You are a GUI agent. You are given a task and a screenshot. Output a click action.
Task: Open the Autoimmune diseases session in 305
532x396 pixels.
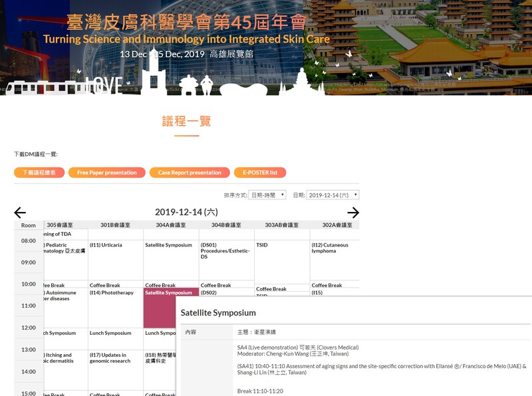(65, 308)
